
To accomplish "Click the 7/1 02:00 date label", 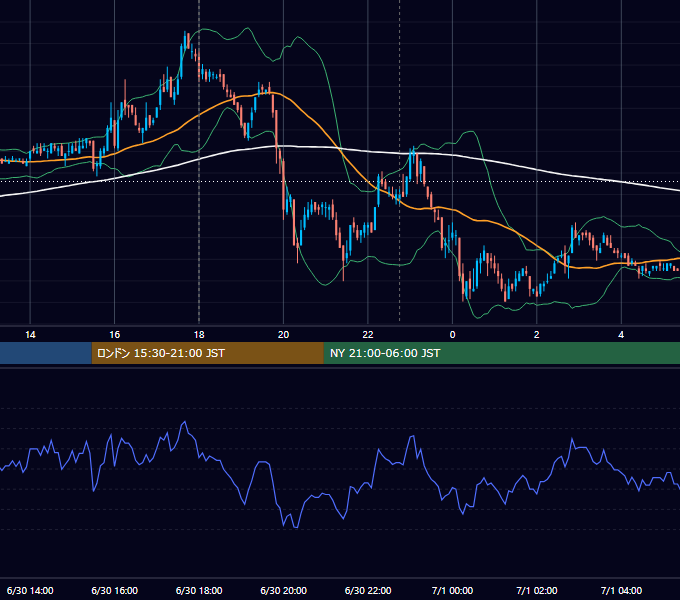I will (x=536, y=590).
